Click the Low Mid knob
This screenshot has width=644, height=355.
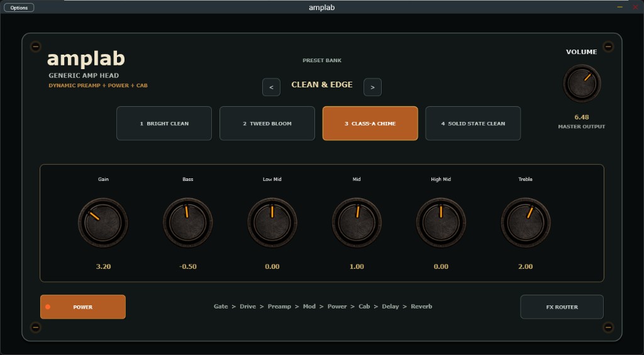(272, 223)
